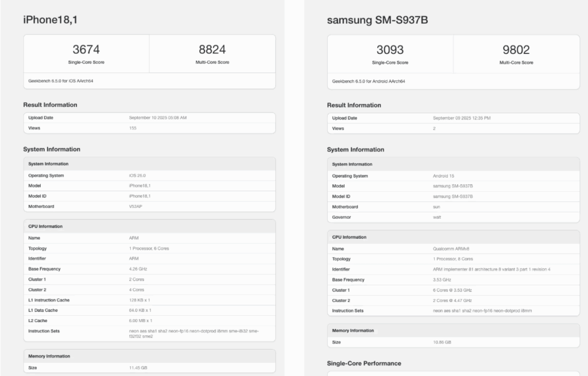
Task: Select the 3674 single-core score
Action: pos(86,49)
